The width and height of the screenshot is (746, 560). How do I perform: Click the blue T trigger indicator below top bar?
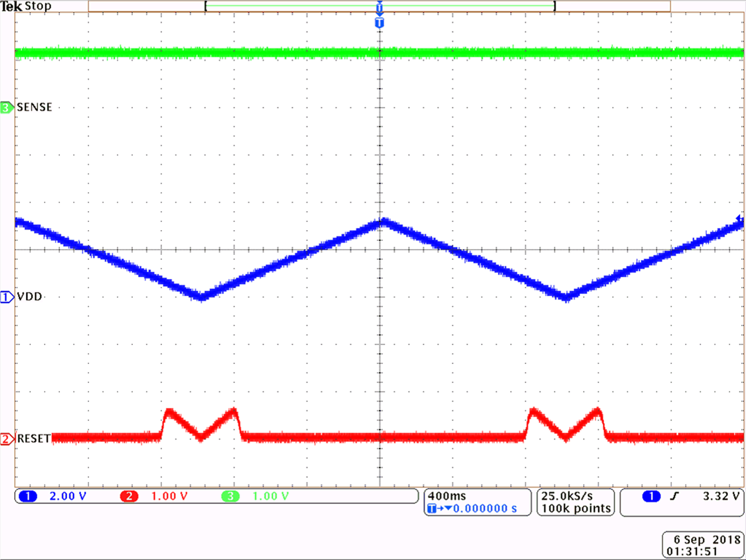tap(380, 22)
